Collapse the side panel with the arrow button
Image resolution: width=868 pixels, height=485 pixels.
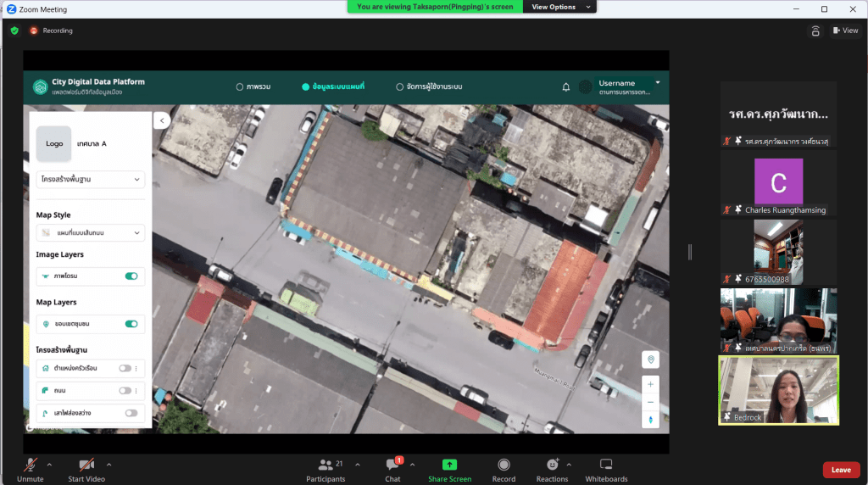162,120
